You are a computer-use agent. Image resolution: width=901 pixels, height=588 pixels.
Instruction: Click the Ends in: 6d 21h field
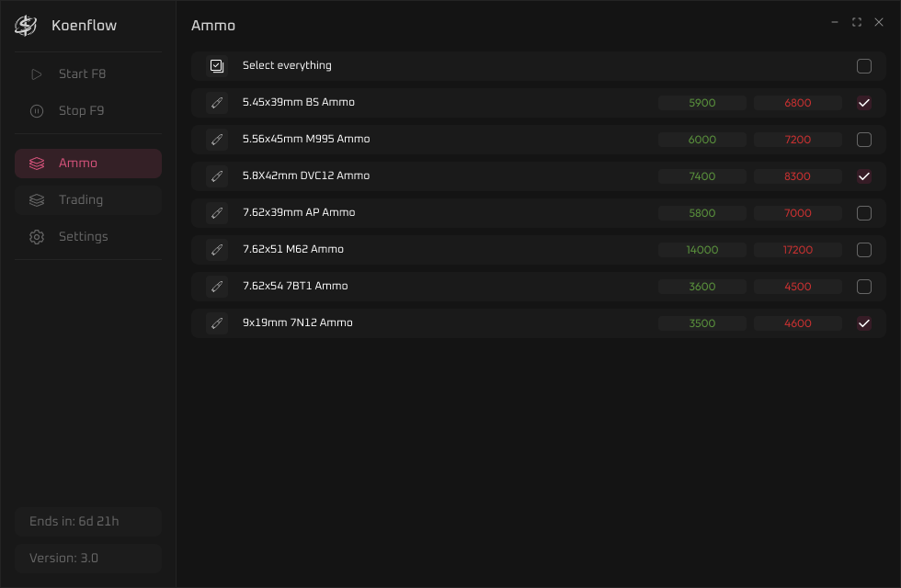[x=88, y=522]
